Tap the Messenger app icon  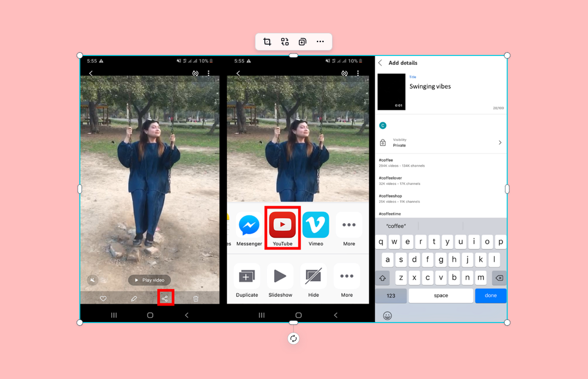pos(249,225)
